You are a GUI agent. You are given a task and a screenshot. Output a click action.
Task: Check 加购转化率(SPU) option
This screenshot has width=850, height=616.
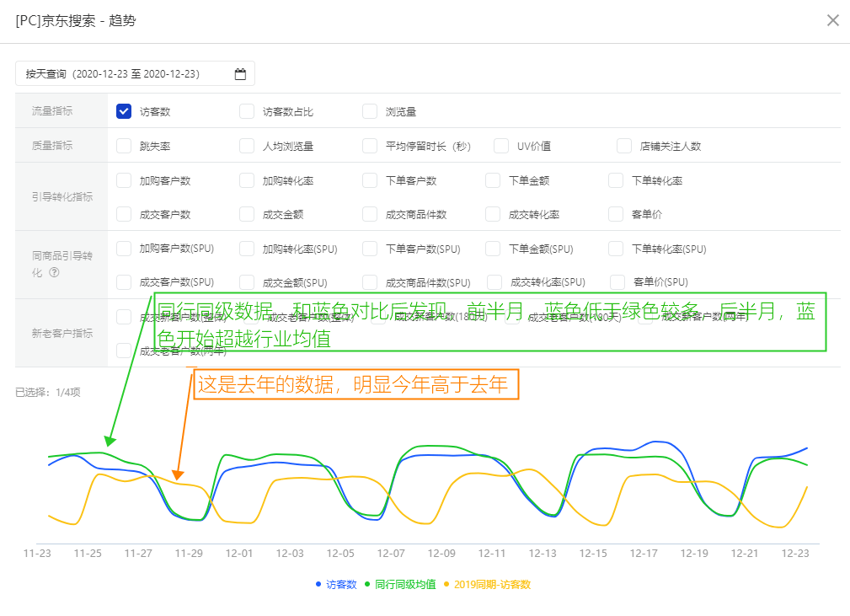(x=247, y=249)
